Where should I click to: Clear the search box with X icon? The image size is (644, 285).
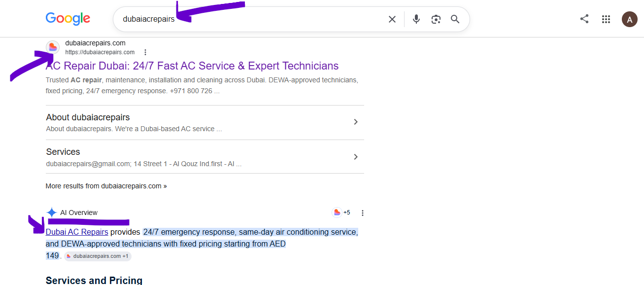click(392, 19)
